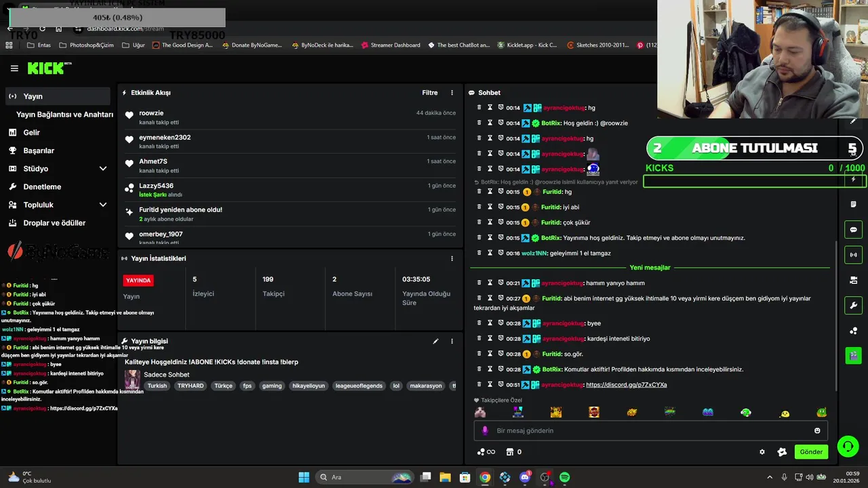The height and width of the screenshot is (488, 868).
Task: Click the chat panel vertical scrollbar
Action: click(837, 315)
